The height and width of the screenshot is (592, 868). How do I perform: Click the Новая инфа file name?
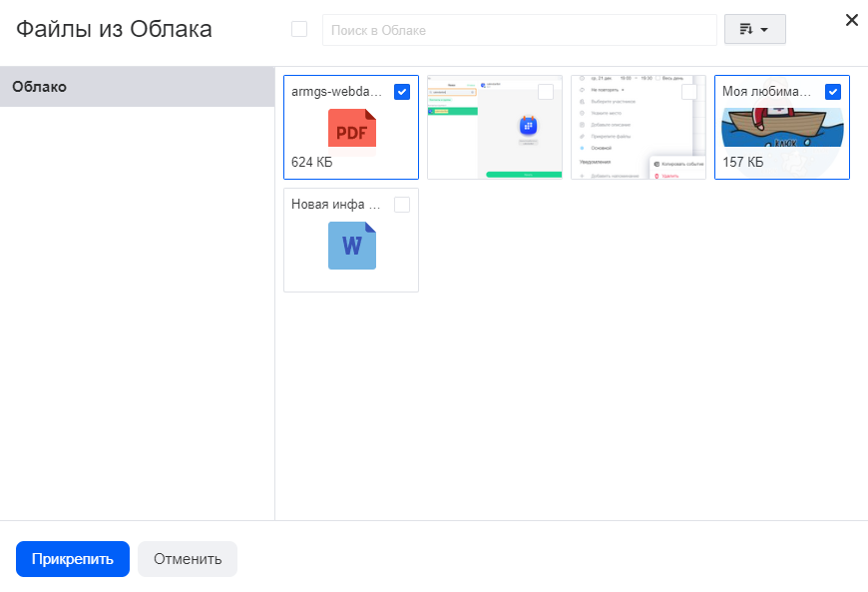(335, 205)
